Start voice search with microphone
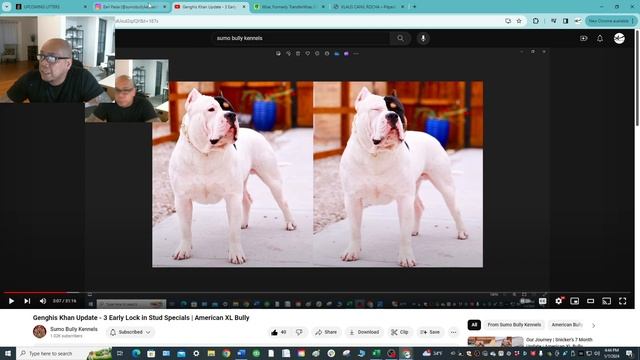The width and height of the screenshot is (640, 360). click(x=423, y=38)
